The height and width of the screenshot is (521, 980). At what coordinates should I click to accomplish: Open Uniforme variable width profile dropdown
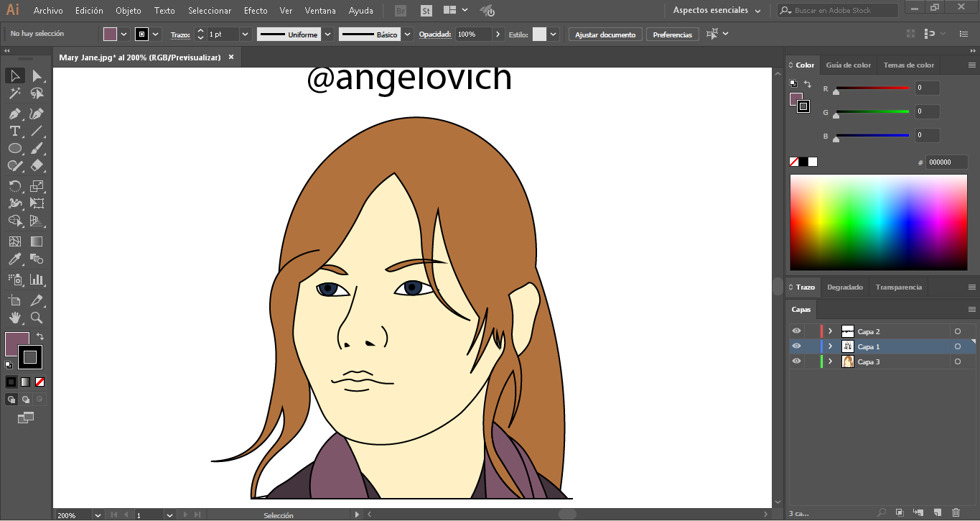point(328,34)
